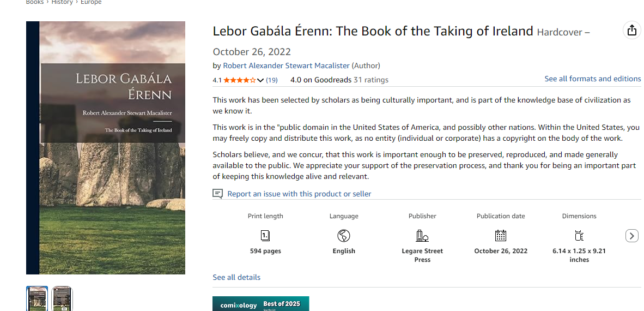Click the publisher building icon

coord(422,236)
